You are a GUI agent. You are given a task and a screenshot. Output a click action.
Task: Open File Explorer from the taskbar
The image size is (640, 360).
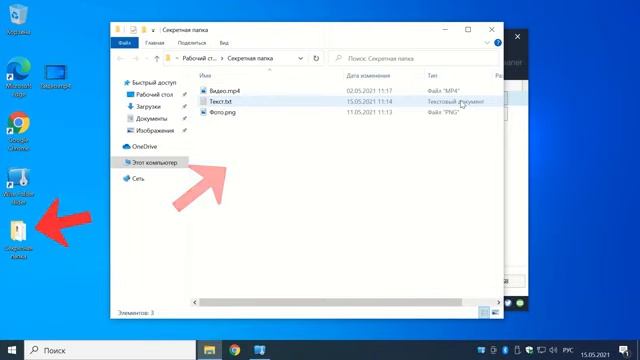(209, 350)
